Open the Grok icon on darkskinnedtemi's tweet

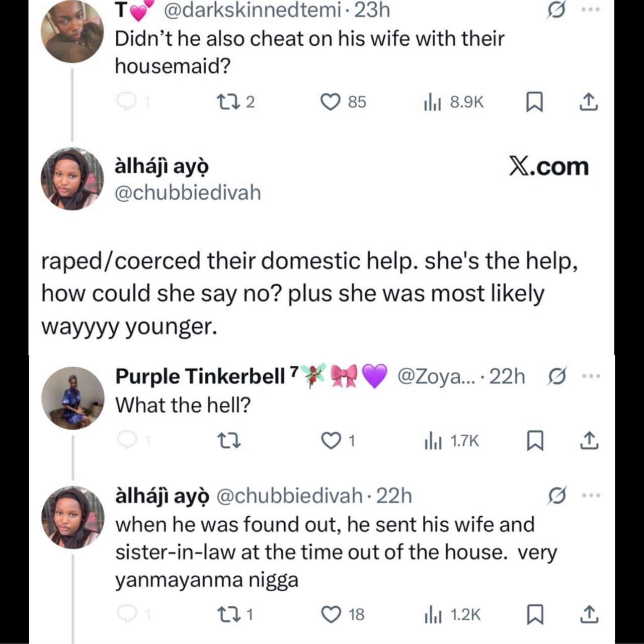555,10
